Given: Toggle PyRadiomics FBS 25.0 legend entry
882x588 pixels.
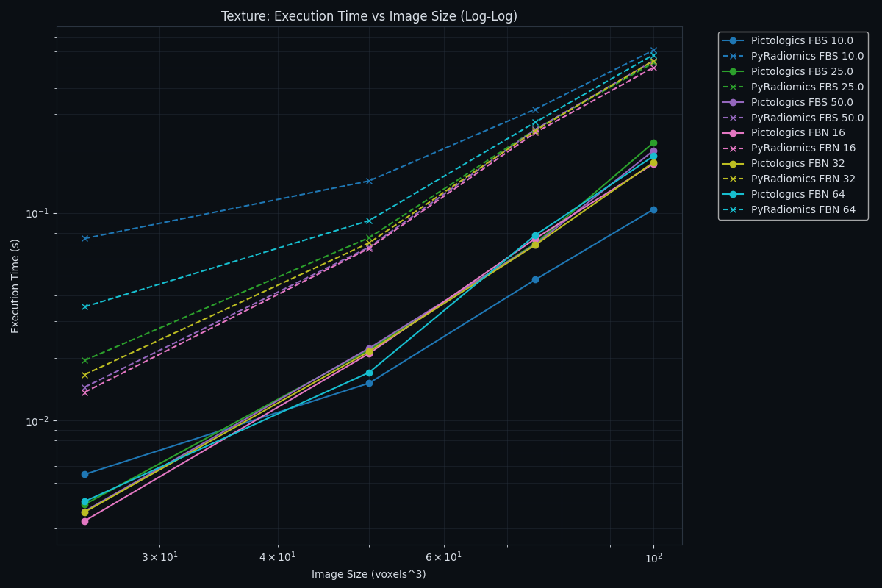Looking at the screenshot, I should 807,87.
